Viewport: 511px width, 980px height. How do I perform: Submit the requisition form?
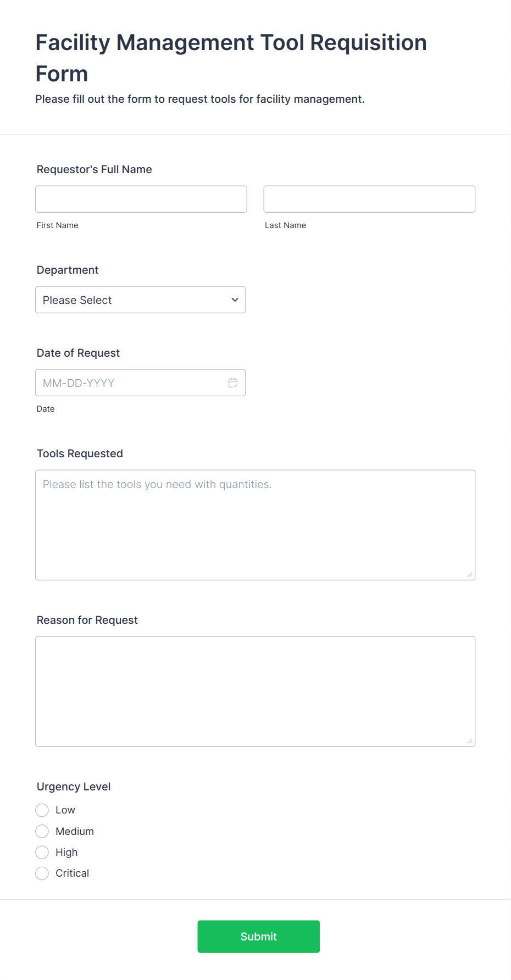(x=258, y=936)
